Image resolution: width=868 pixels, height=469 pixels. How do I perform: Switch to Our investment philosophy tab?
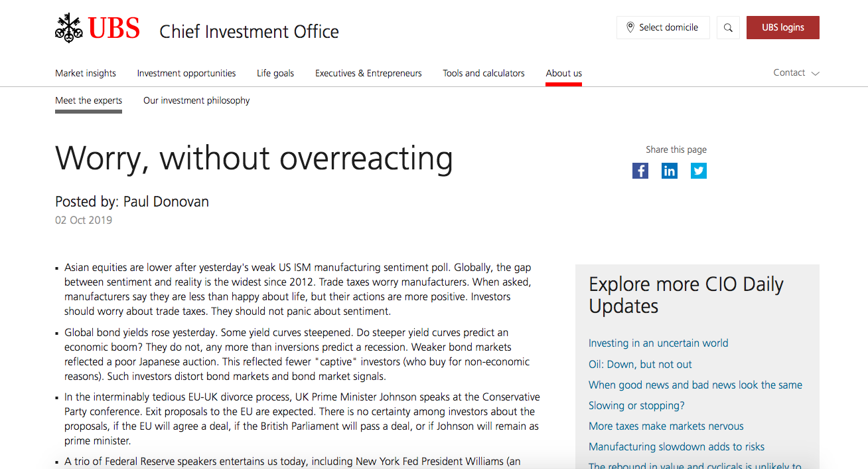196,101
